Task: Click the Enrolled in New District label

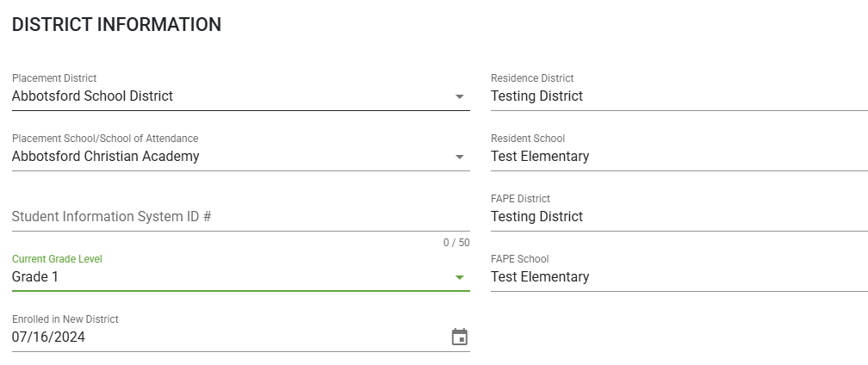Action: pos(65,319)
